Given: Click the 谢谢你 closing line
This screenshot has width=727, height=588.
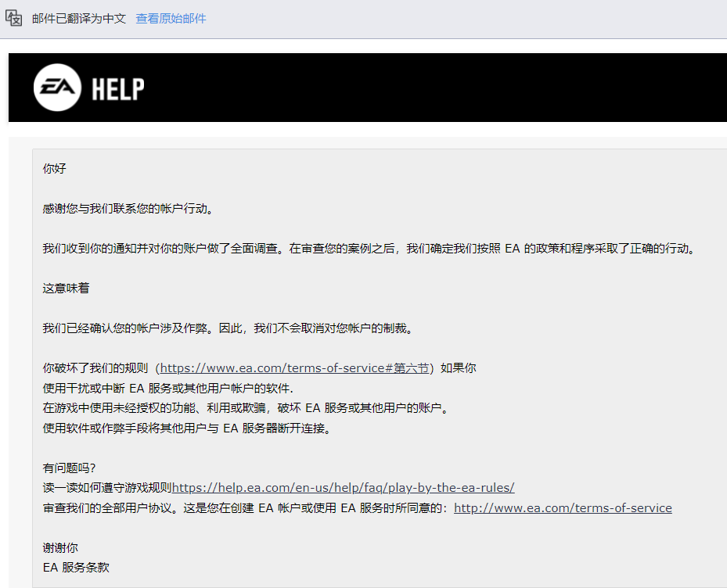Looking at the screenshot, I should tap(60, 547).
